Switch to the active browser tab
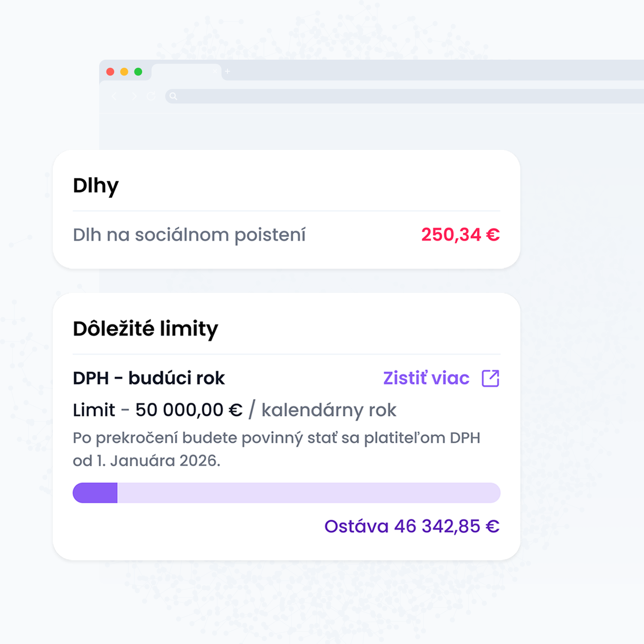Screen dimensions: 644x644 (185, 71)
